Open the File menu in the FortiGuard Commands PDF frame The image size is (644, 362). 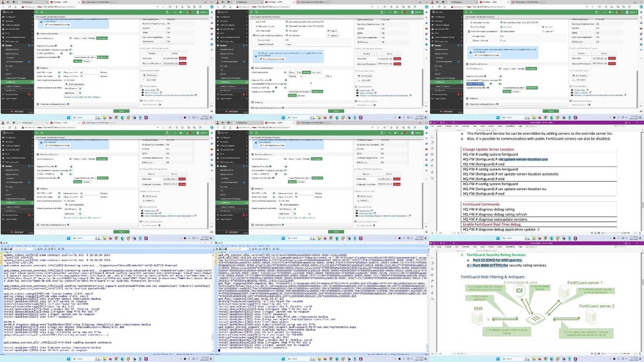432,126
